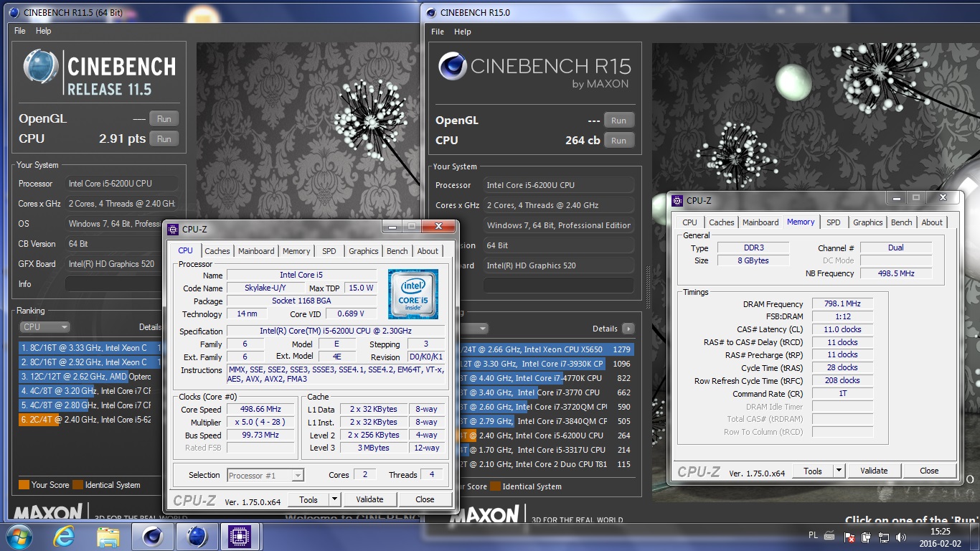Open File menu in Cinebench R11.5
The width and height of the screenshot is (980, 551).
coord(20,31)
